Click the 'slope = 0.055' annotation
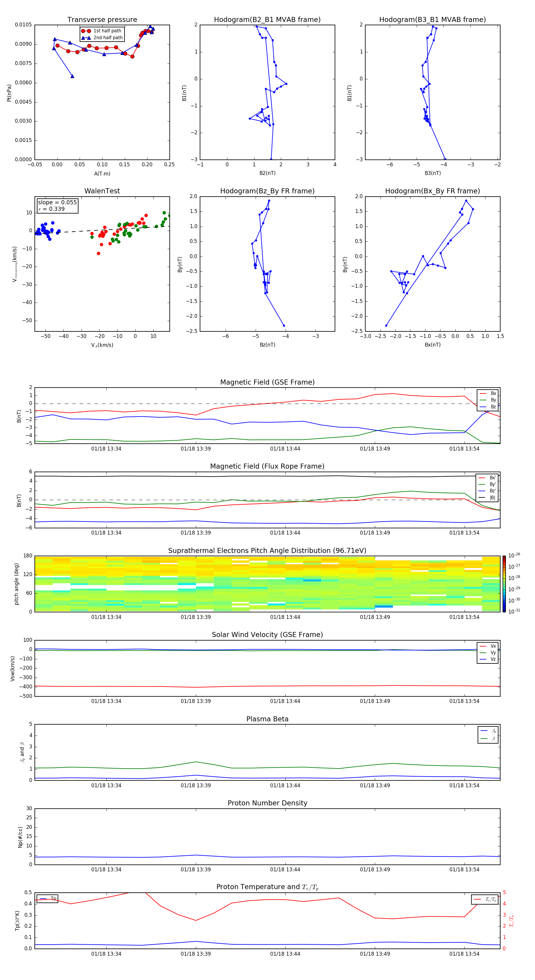 click(x=57, y=203)
